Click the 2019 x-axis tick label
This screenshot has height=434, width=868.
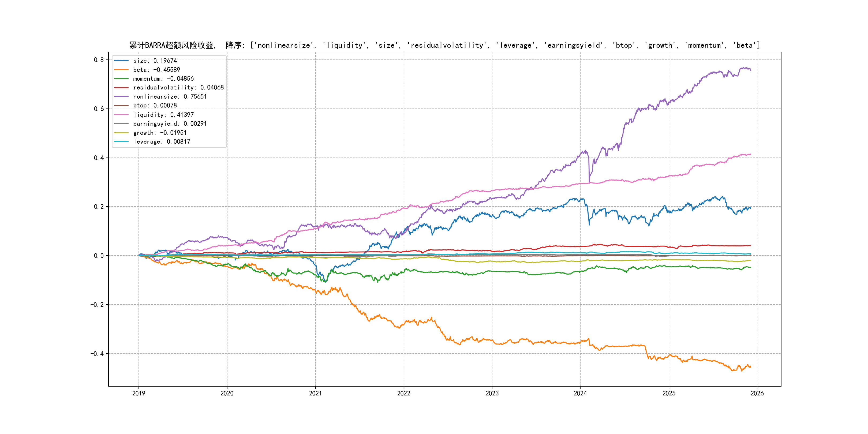tap(139, 393)
